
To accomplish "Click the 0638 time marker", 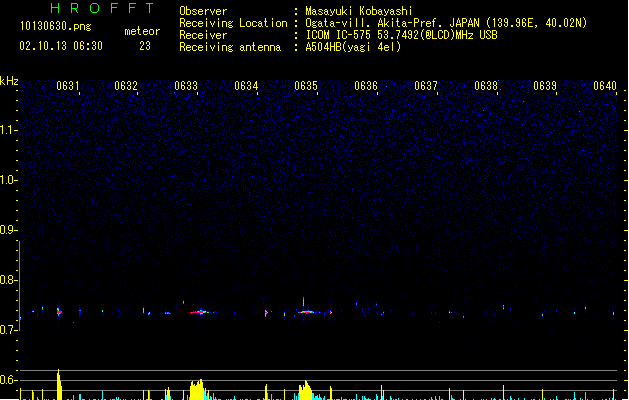I will 486,86.
